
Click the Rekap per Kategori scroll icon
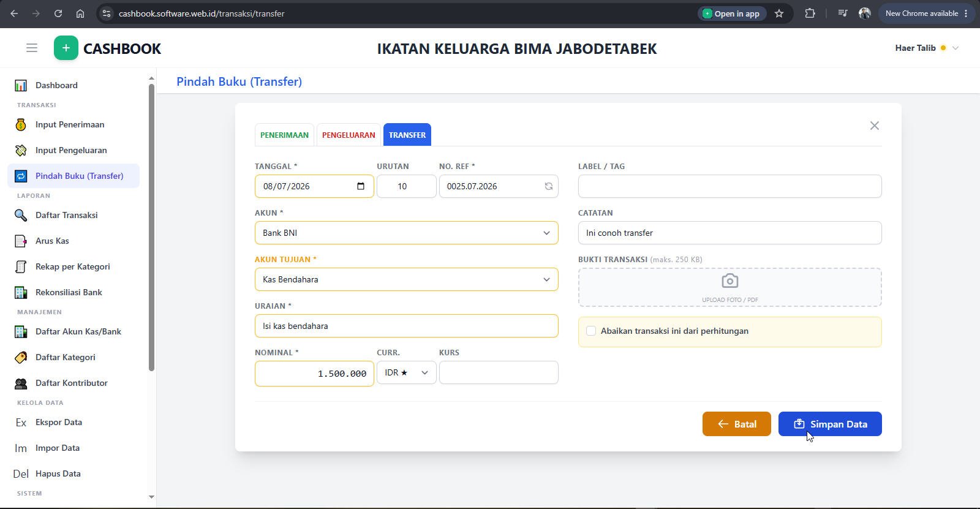pos(21,266)
